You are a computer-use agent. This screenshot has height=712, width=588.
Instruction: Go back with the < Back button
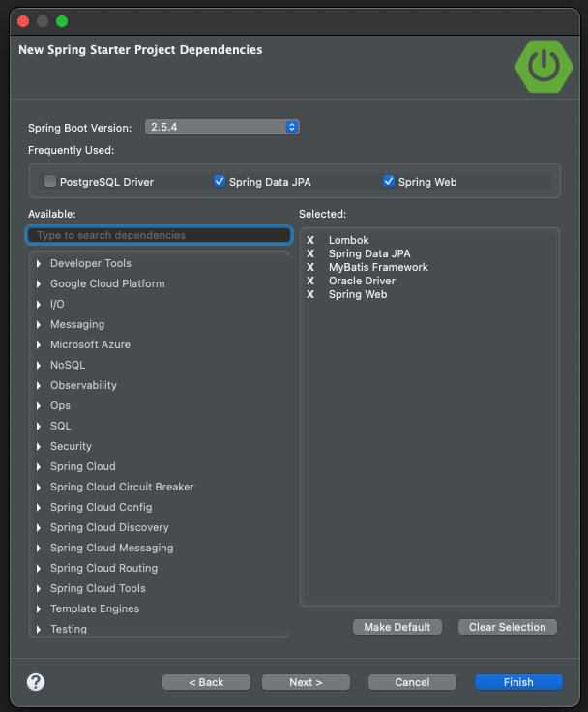pos(206,682)
